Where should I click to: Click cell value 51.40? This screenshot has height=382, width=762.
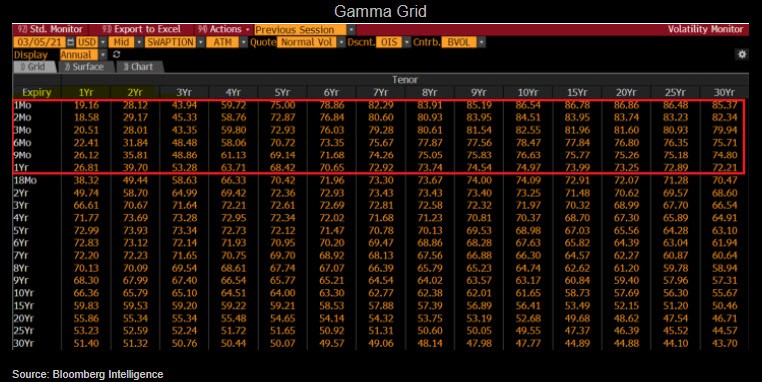[x=87, y=344]
